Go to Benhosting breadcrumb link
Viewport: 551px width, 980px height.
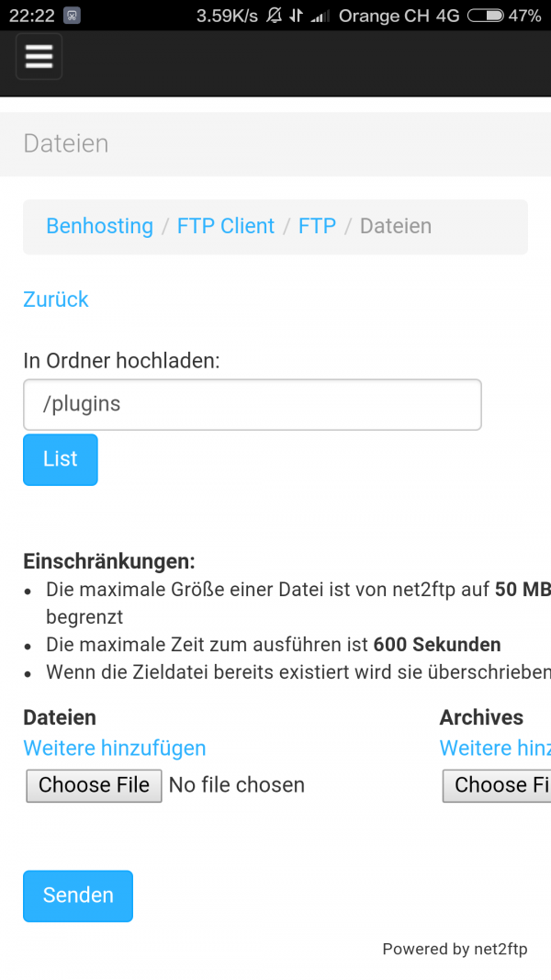(x=99, y=226)
